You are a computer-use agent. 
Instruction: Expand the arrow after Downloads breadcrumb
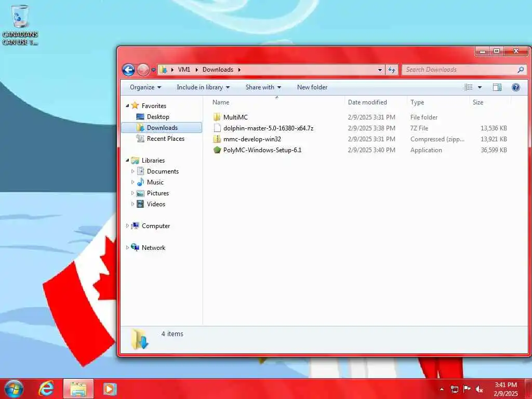coord(239,70)
